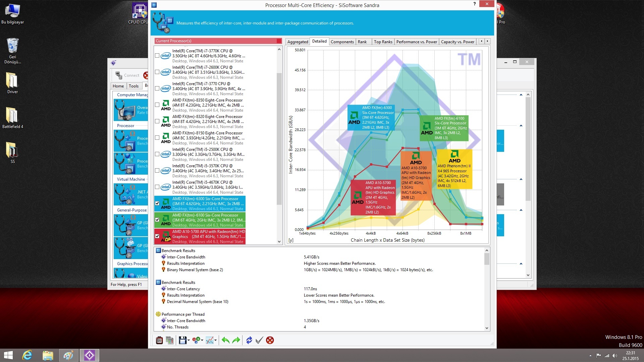
Task: Check the AMD FX-8320 Eight-Core checkbox
Action: (157, 121)
